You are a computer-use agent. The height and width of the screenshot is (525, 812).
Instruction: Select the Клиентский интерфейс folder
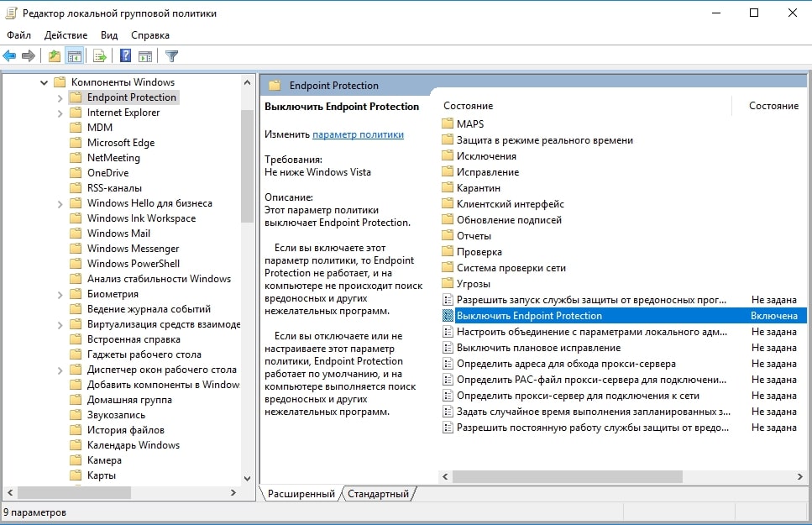[510, 203]
